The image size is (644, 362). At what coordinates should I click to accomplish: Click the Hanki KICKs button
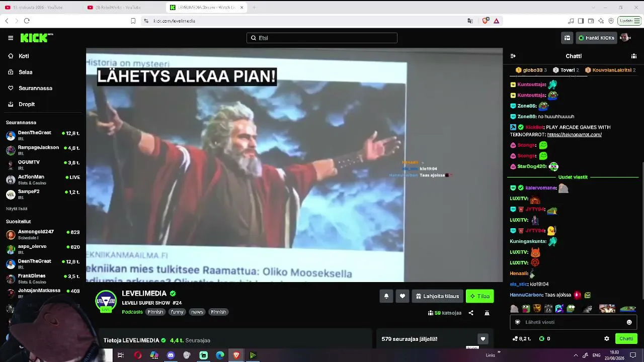click(596, 38)
